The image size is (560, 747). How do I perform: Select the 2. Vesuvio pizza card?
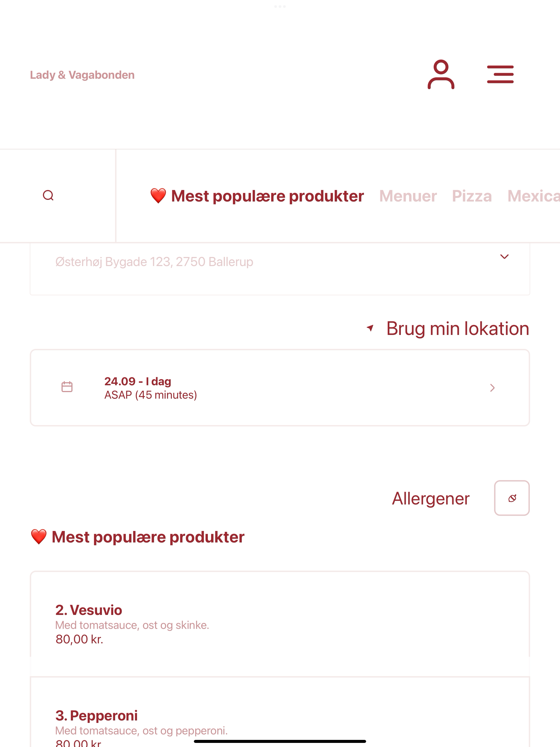pyautogui.click(x=280, y=624)
